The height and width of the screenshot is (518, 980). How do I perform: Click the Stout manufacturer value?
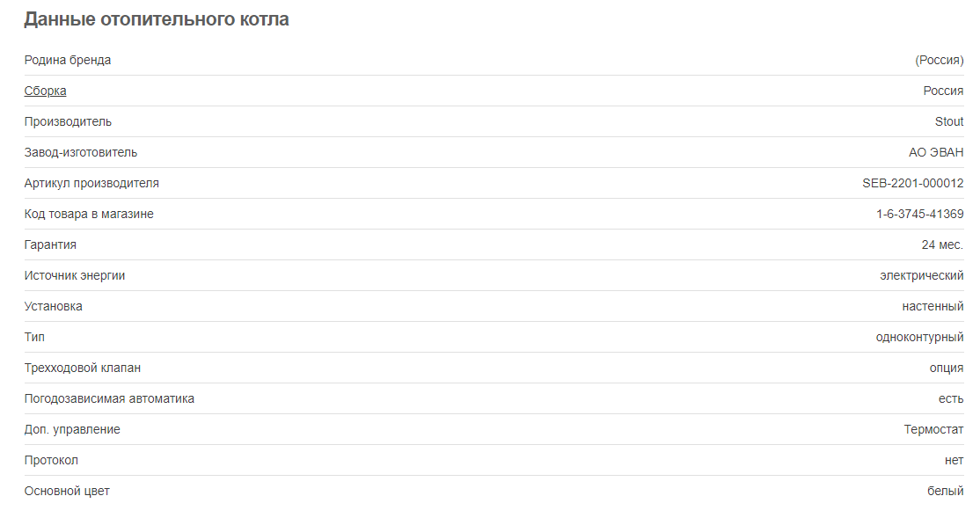[948, 122]
